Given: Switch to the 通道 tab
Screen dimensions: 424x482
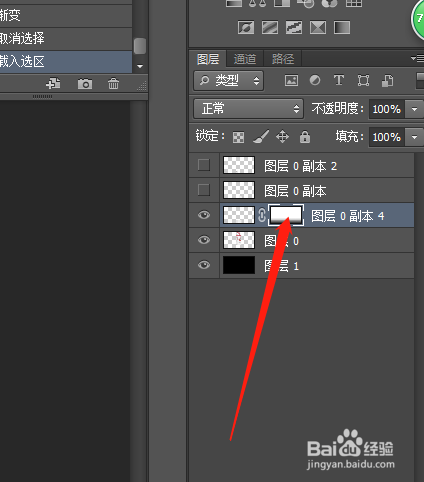Looking at the screenshot, I should tap(245, 59).
